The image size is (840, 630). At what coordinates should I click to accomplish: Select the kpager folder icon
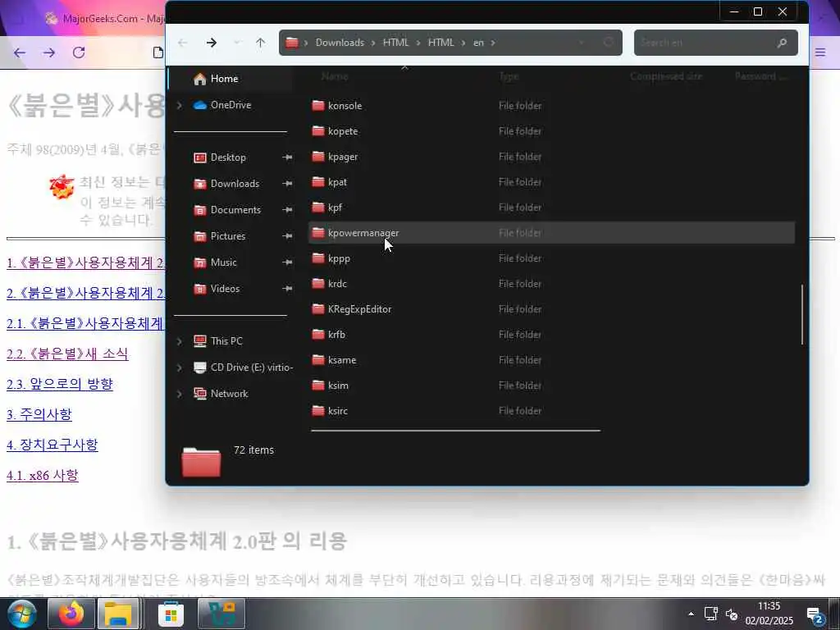[318, 157]
